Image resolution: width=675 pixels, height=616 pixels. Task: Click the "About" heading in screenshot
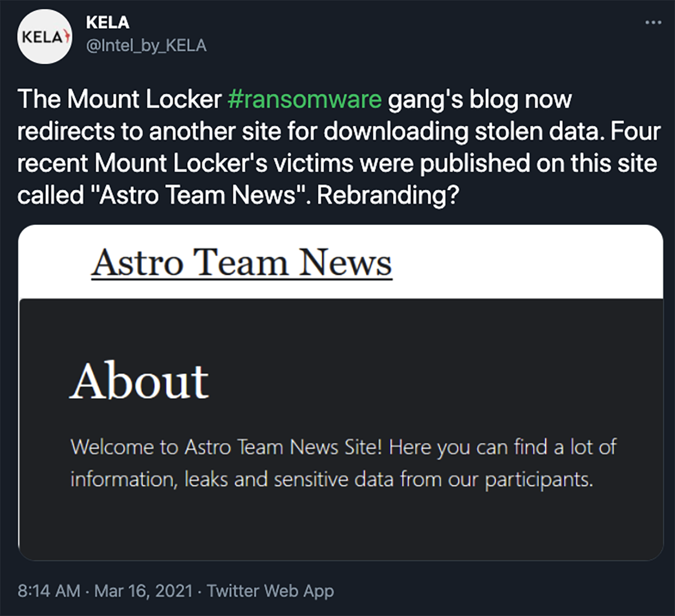pyautogui.click(x=139, y=382)
